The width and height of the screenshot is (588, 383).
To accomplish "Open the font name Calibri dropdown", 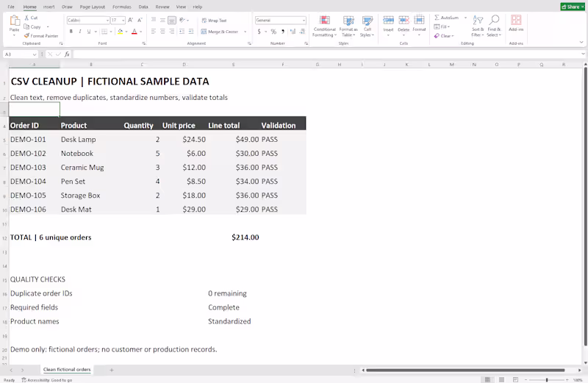I will (107, 21).
